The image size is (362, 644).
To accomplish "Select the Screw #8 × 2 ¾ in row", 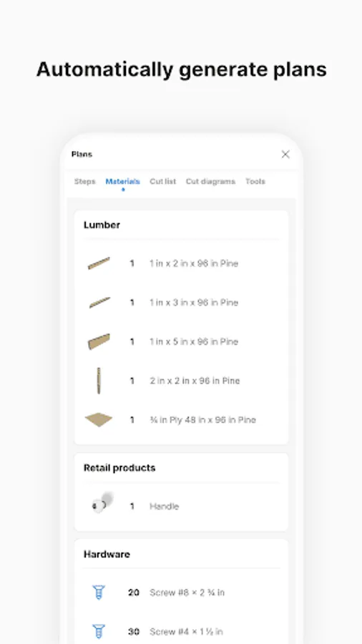I will click(x=182, y=592).
